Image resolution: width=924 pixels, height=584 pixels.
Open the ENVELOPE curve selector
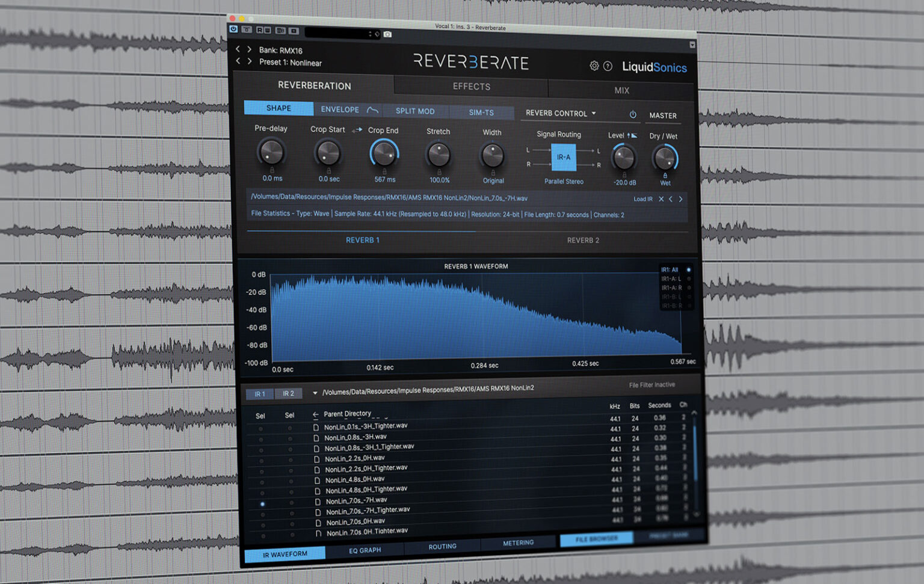373,109
